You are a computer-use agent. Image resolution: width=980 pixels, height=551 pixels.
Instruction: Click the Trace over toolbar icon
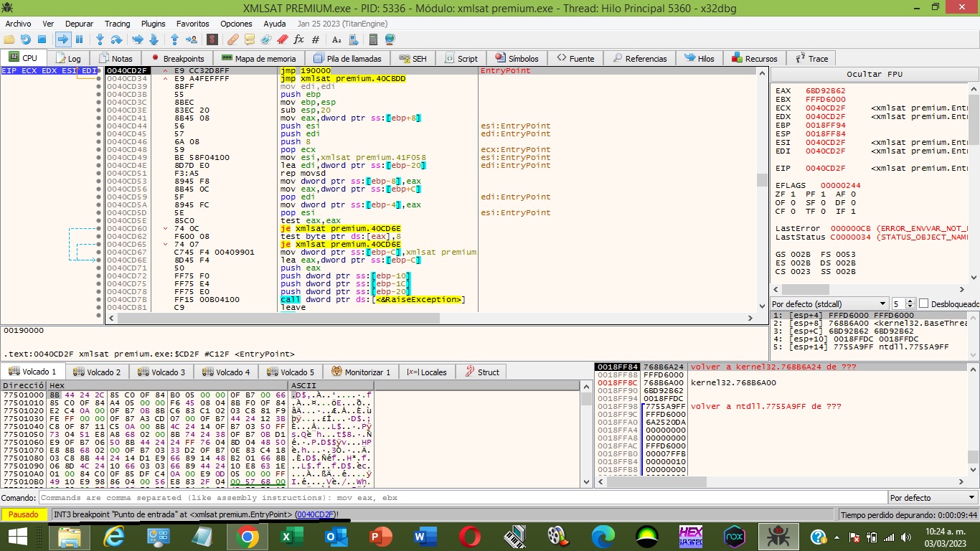coord(154,39)
